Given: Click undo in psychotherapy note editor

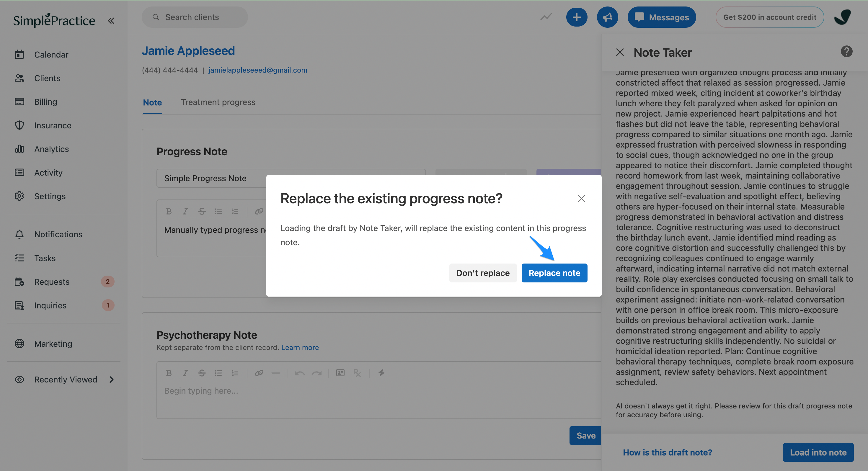Looking at the screenshot, I should pos(300,373).
